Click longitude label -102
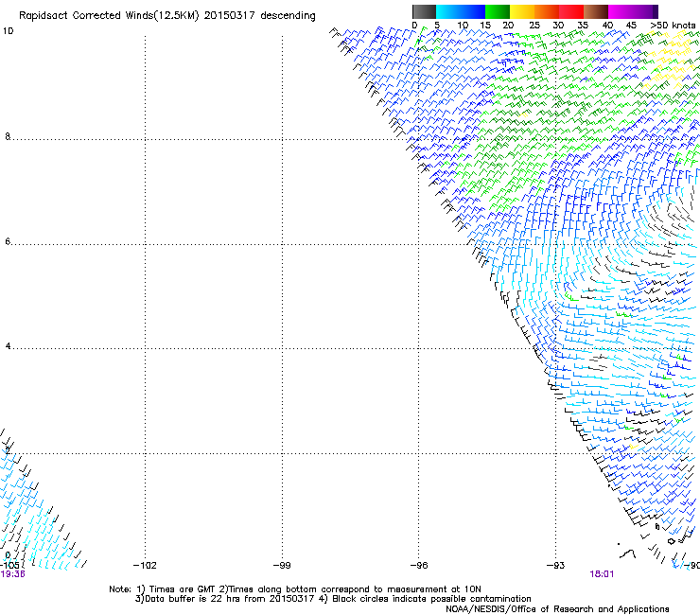Image resolution: width=700 pixels, height=615 pixels. [145, 566]
